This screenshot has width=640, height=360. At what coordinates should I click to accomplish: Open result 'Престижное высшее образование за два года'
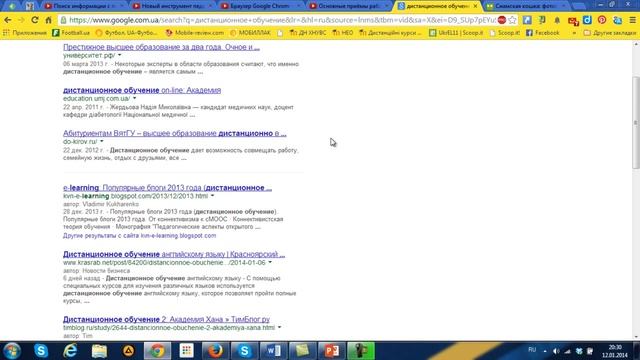point(161,47)
